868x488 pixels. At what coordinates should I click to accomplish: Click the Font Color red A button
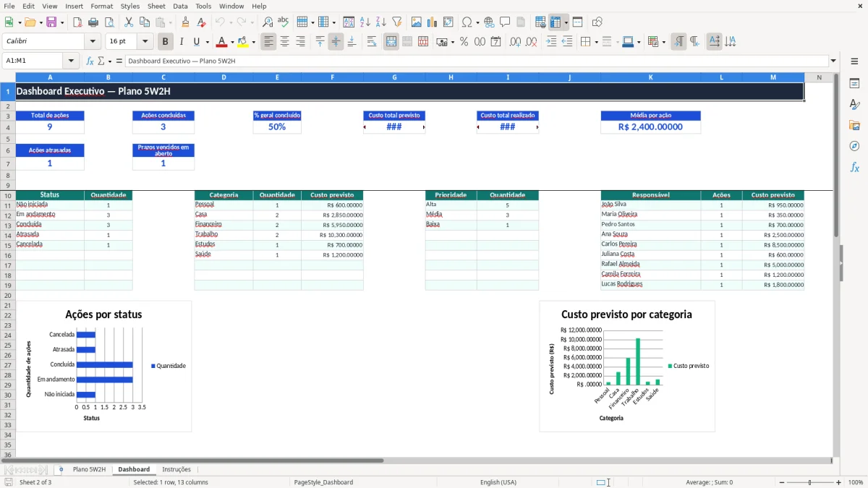click(x=221, y=42)
